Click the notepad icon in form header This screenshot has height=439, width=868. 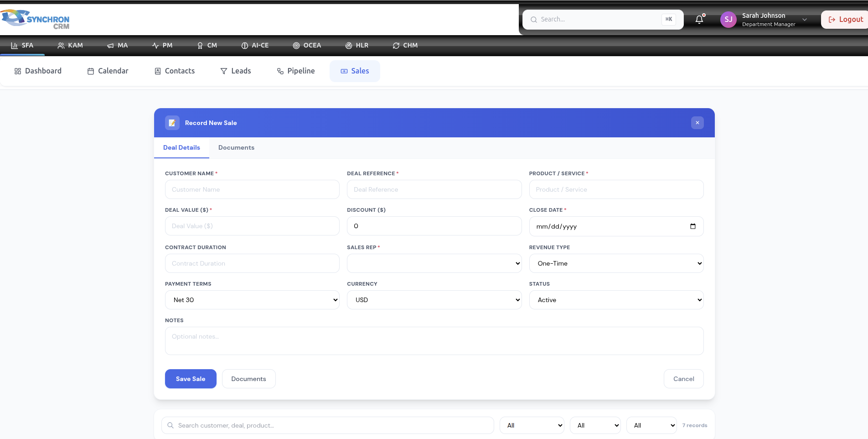coord(172,123)
